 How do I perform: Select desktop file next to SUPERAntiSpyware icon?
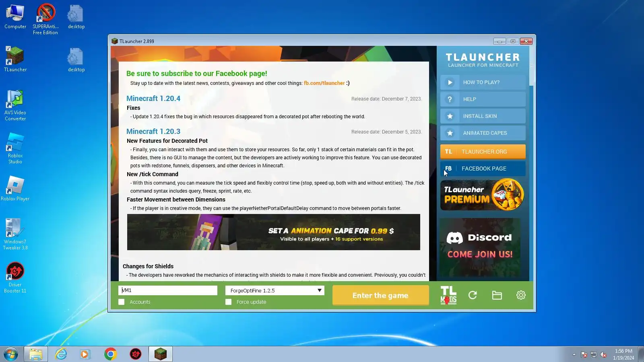(x=76, y=17)
